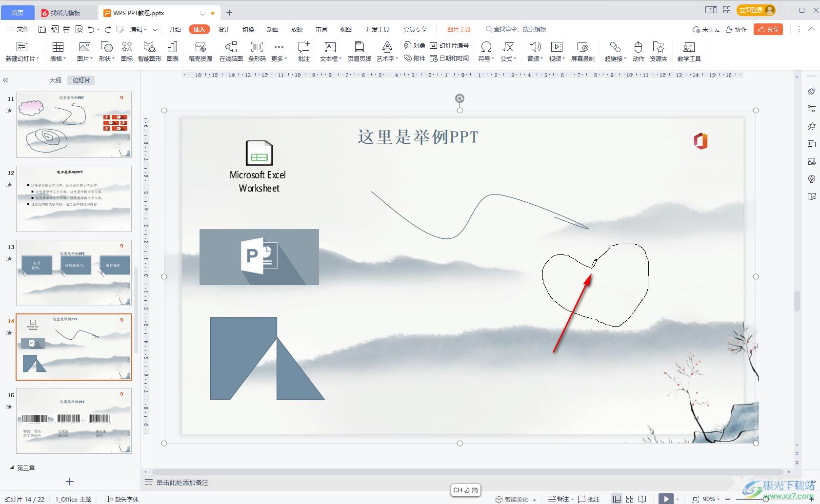Click the 新建幻灯片 new slide icon

tap(22, 47)
